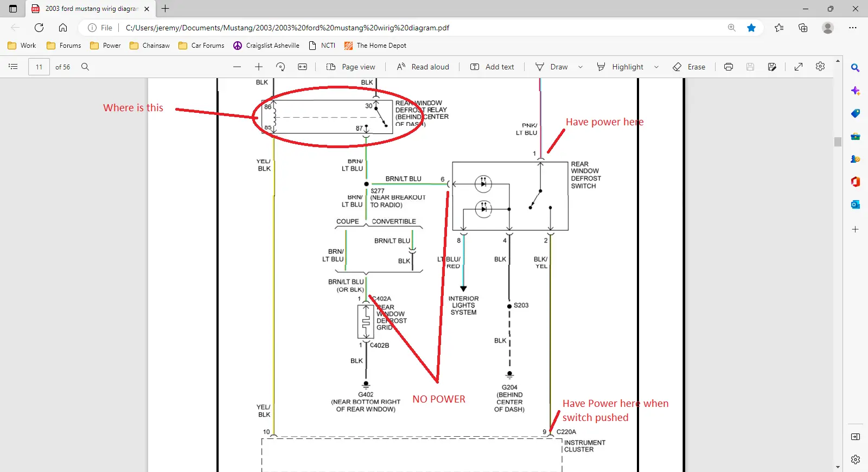Select the Highlight tool
Viewport: 868px width, 472px height.
point(620,67)
